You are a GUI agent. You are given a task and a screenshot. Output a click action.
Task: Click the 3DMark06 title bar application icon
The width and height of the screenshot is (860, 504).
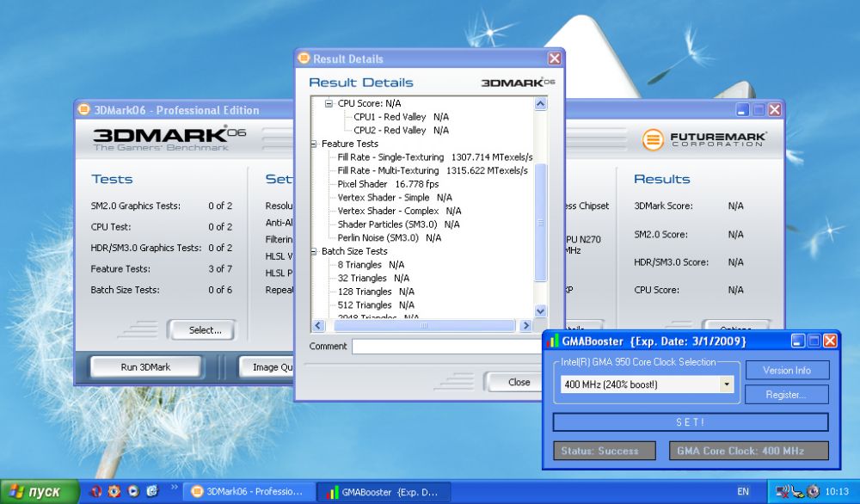tap(83, 110)
